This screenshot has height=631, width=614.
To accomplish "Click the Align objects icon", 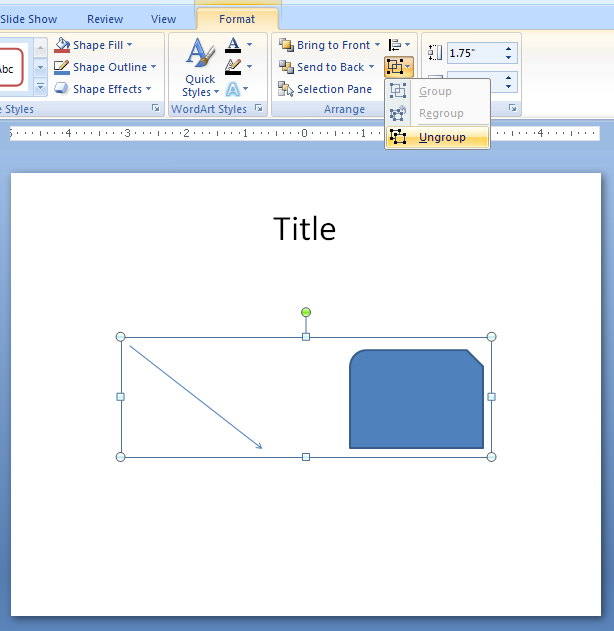I will 394,45.
